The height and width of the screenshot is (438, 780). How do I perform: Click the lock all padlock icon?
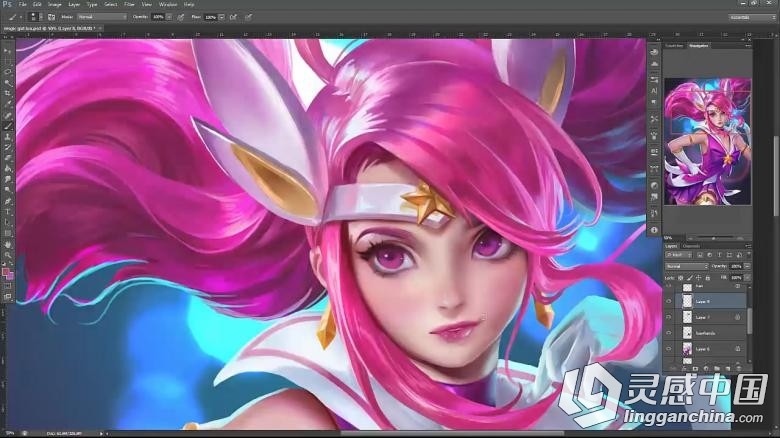tap(707, 278)
